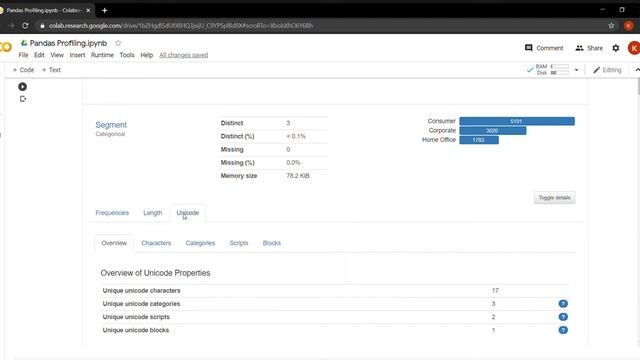Close the Pandas Profiling browser tab
Screen dimensions: 640x360
(x=88, y=10)
